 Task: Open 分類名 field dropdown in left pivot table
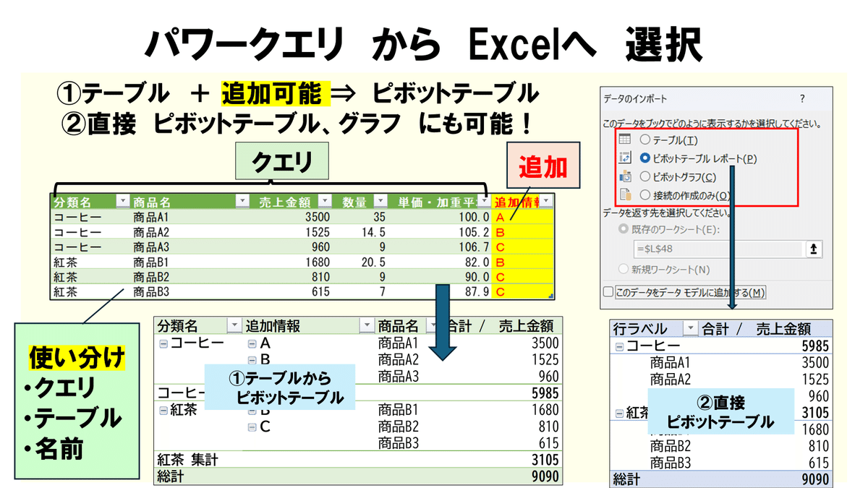pyautogui.click(x=234, y=325)
